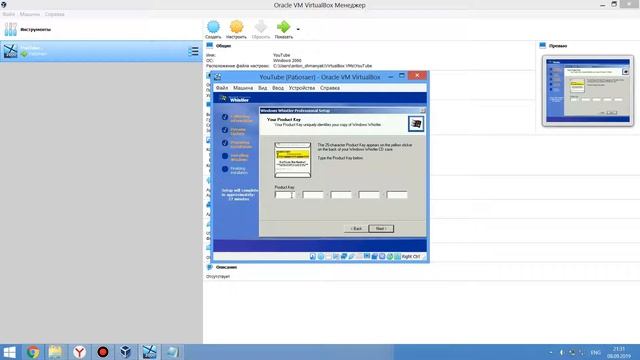Screen dimensions: 640x360
Task: Click the network tray icon
Action: 572,352
